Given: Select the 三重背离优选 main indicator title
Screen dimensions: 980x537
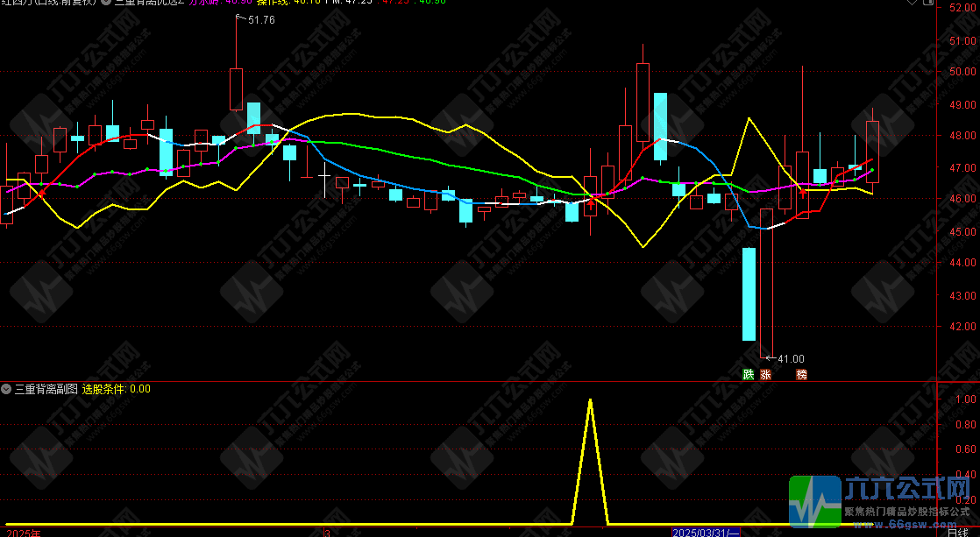Looking at the screenshot, I should click(149, 3).
